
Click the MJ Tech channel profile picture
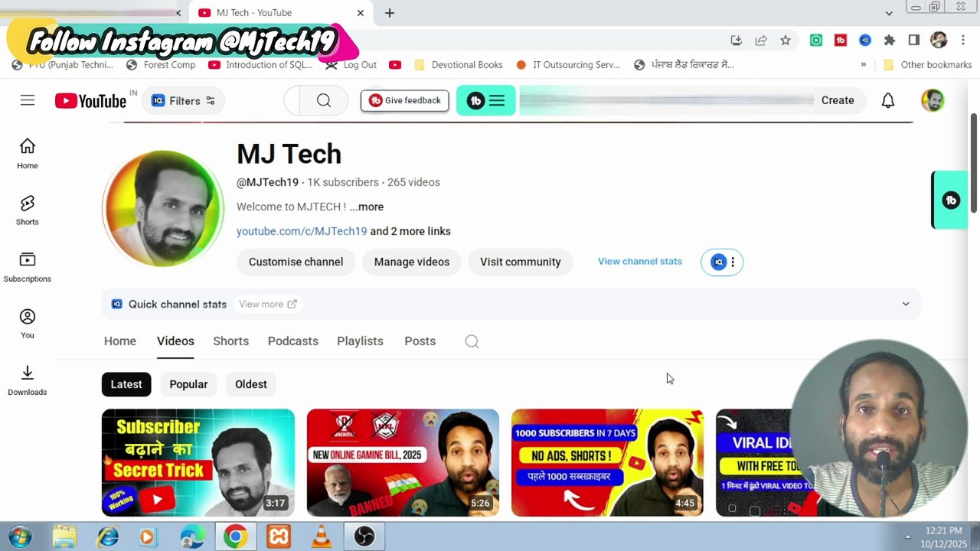pyautogui.click(x=162, y=208)
